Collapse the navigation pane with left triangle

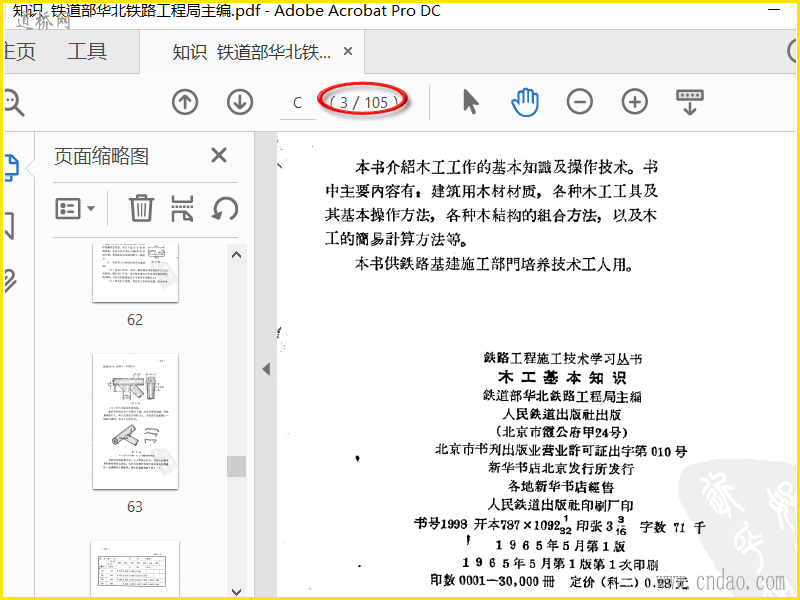pos(266,369)
